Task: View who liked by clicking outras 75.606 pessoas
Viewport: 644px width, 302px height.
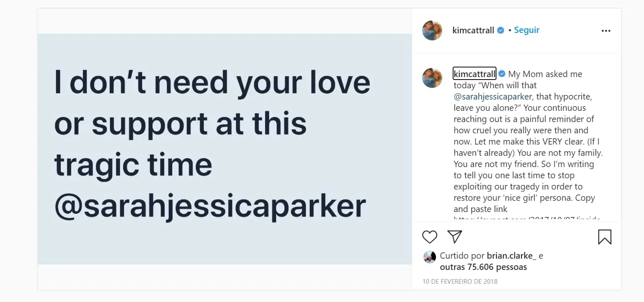Action: (x=484, y=267)
